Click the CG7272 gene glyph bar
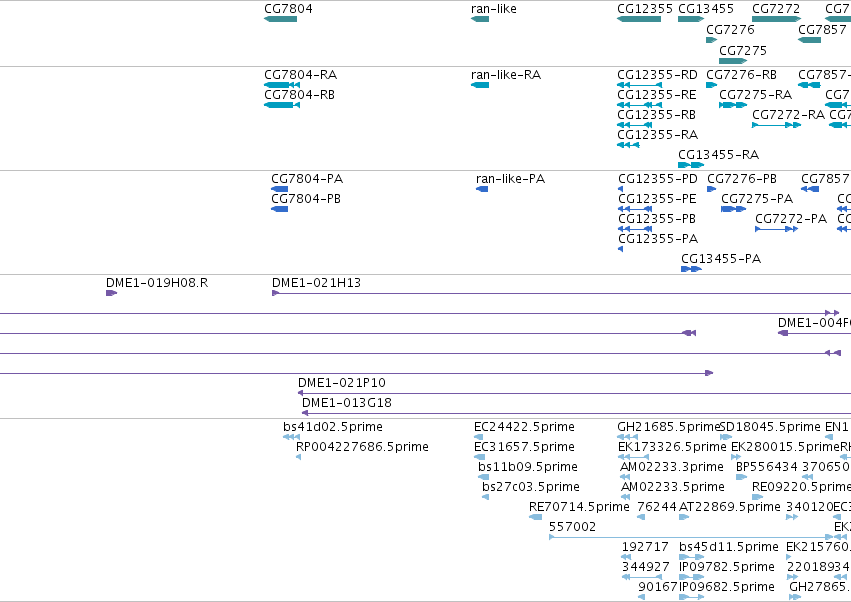 tap(777, 19)
